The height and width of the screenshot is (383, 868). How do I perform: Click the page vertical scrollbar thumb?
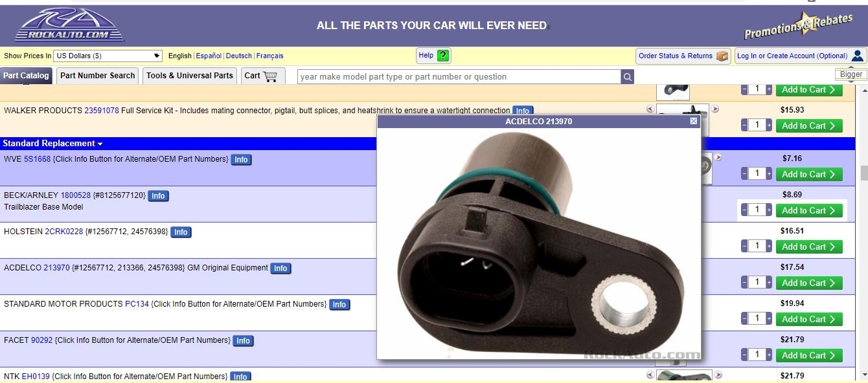click(864, 173)
